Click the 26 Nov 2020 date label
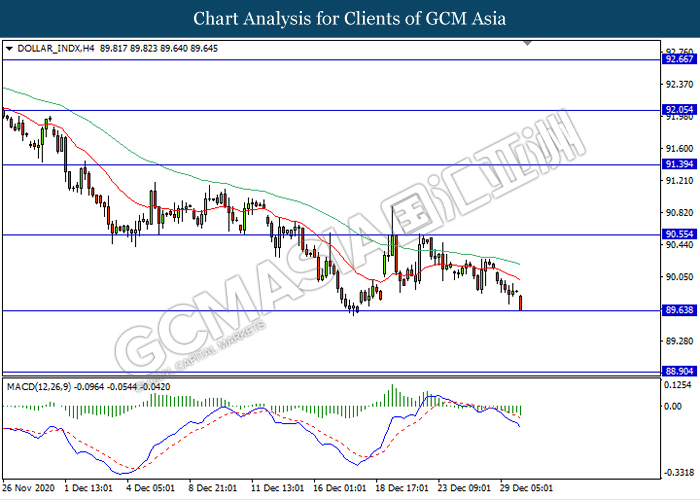The width and height of the screenshot is (700, 500). coord(30,489)
